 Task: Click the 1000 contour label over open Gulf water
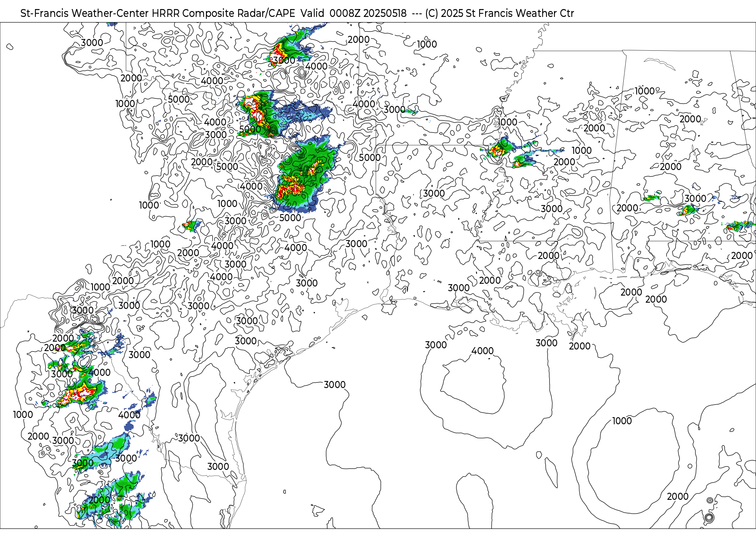(622, 421)
